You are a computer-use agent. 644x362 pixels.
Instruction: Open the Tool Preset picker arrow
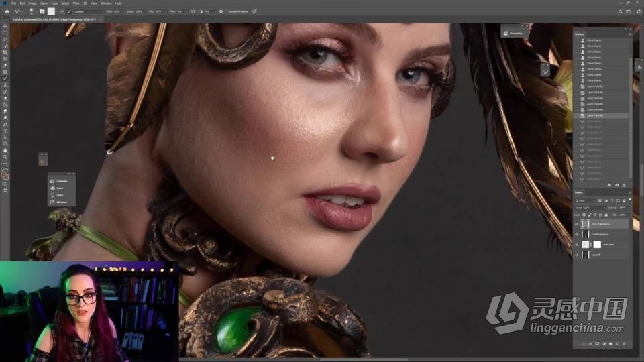23,11
